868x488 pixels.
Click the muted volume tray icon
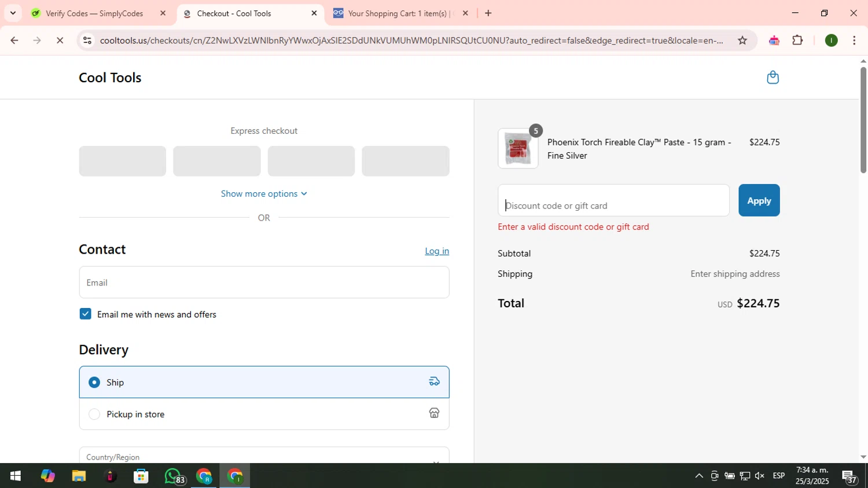760,476
